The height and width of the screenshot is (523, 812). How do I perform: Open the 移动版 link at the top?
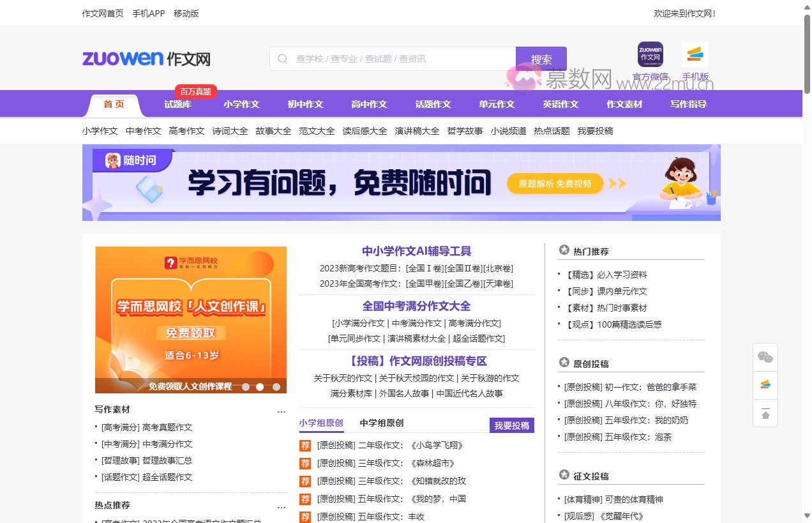[185, 13]
